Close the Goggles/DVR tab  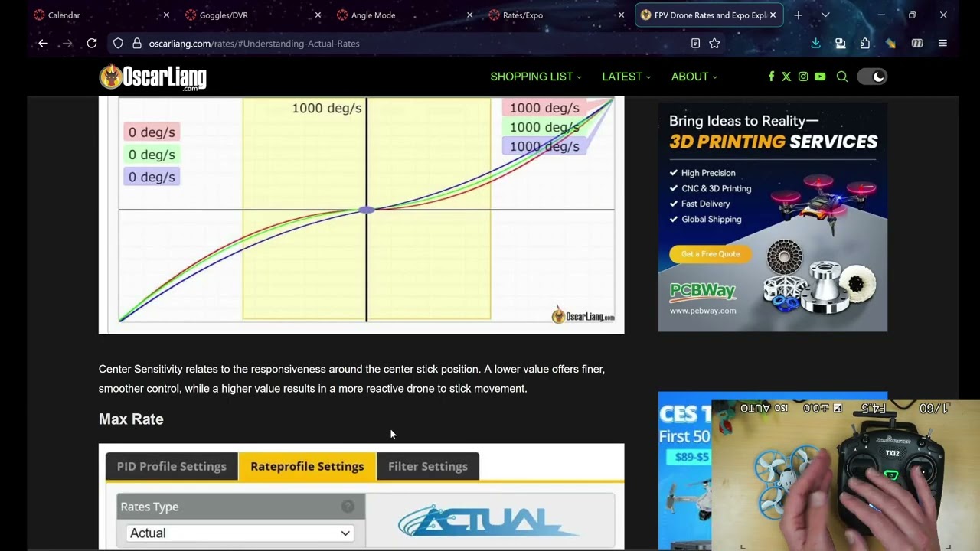[x=318, y=15]
